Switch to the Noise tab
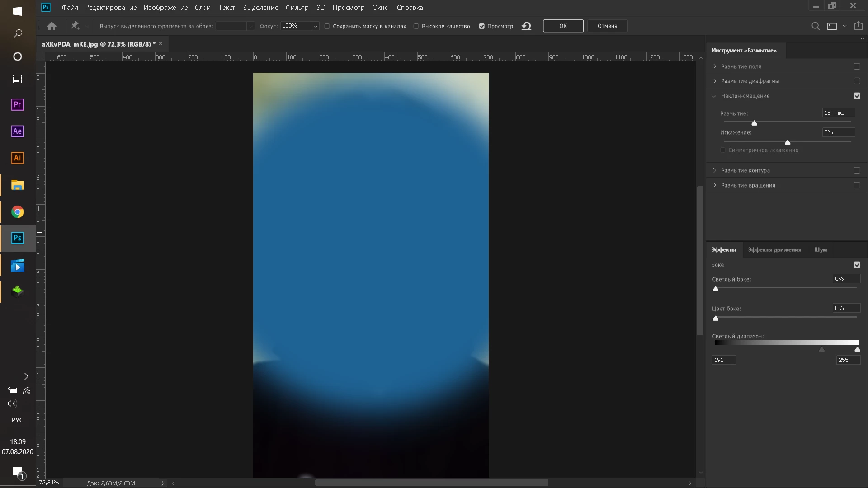This screenshot has width=868, height=488. [x=820, y=249]
